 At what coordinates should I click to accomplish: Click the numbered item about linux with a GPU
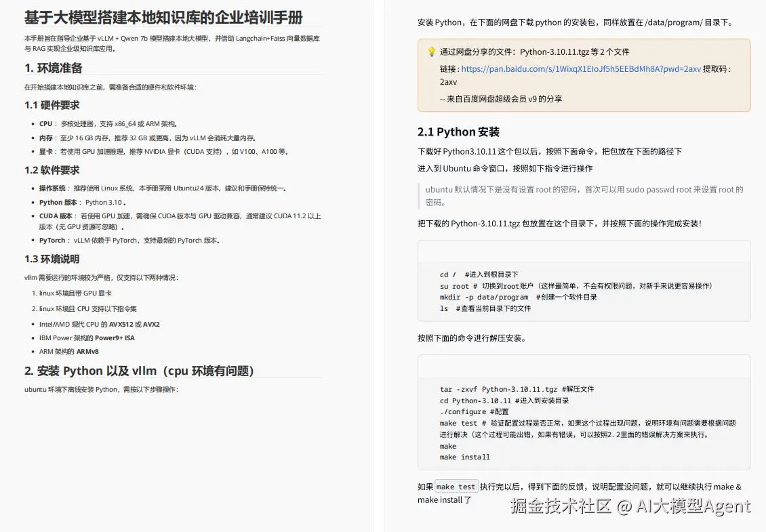point(72,293)
